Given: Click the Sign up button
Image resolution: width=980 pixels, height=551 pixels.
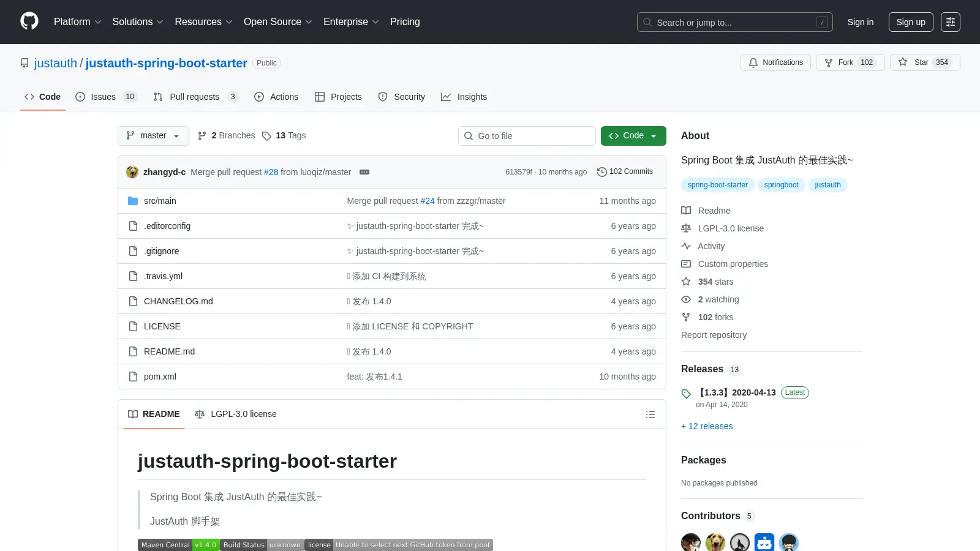Looking at the screenshot, I should coord(911,22).
